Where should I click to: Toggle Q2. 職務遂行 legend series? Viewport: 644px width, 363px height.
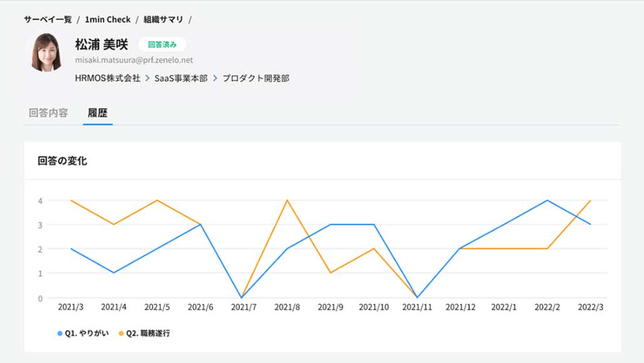(148, 333)
